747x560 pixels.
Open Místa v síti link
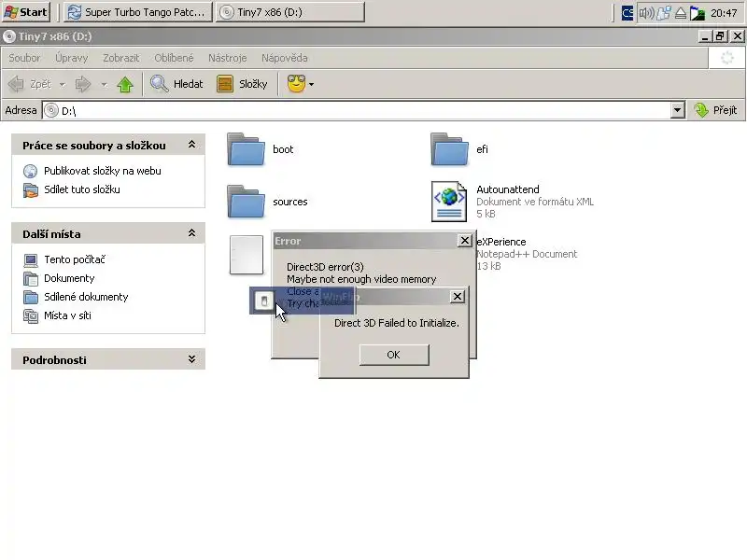67,315
